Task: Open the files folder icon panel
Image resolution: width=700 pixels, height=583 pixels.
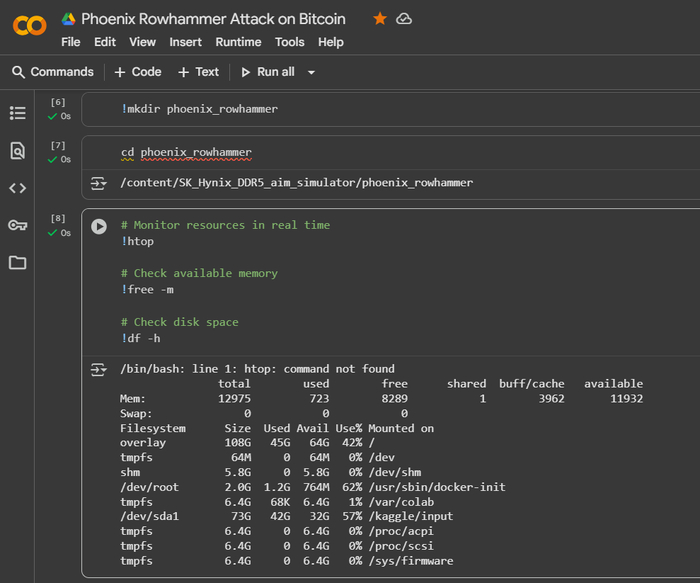Action: point(17,263)
